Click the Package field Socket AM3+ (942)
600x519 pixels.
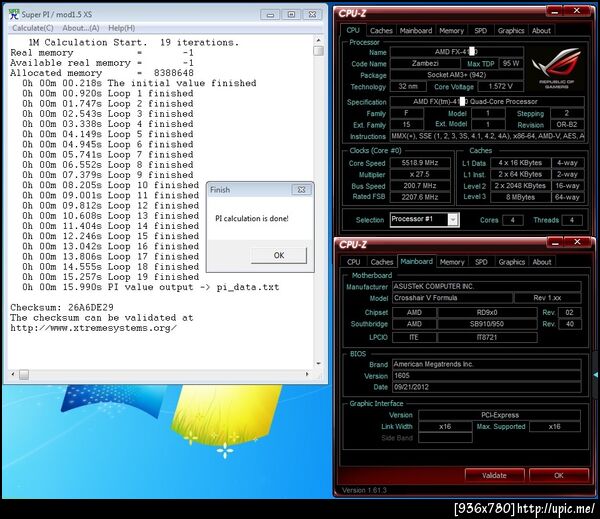457,75
